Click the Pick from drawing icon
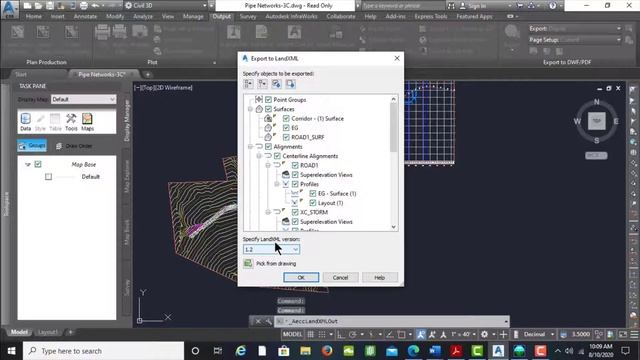 coord(248,263)
